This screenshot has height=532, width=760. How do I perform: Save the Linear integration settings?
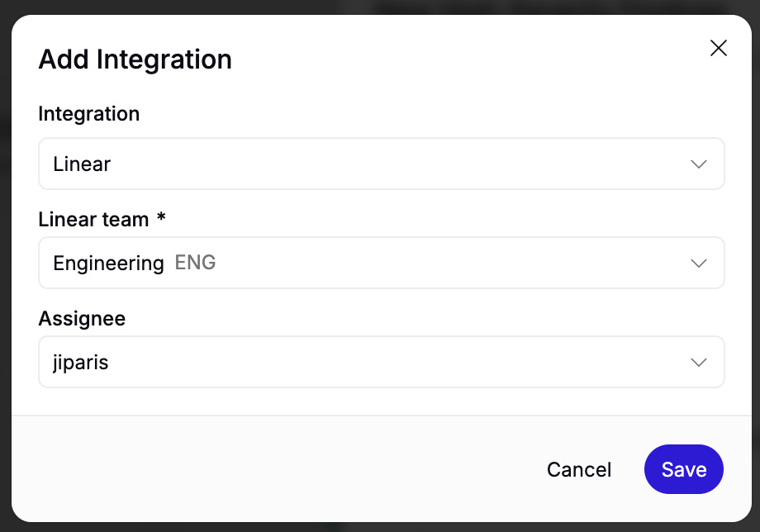[x=683, y=469]
